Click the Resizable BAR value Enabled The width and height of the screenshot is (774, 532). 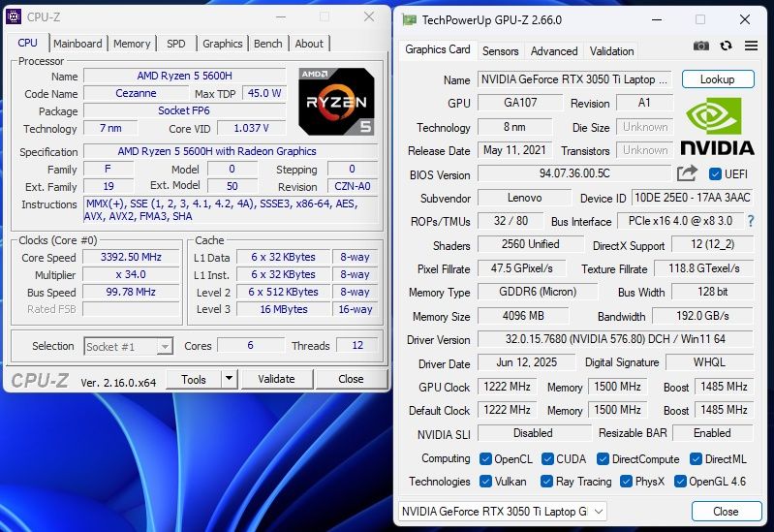[712, 433]
